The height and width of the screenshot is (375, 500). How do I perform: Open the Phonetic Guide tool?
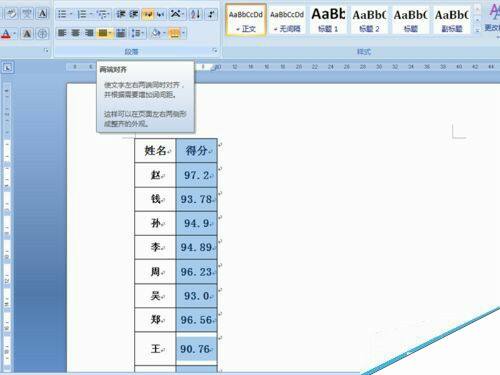click(27, 14)
